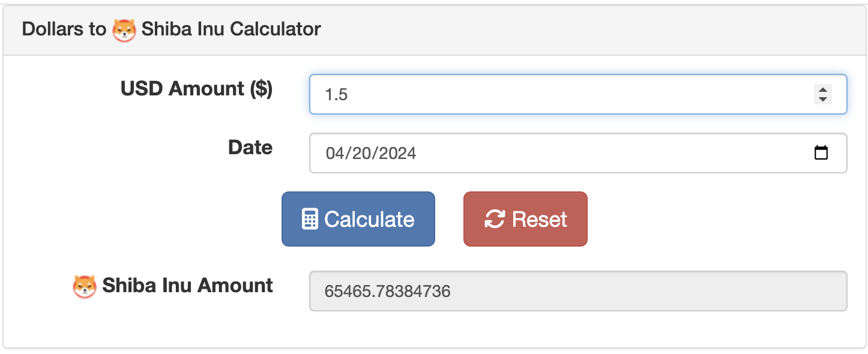Click the Shiba Inu Amount label
868x354 pixels.
pyautogui.click(x=186, y=286)
